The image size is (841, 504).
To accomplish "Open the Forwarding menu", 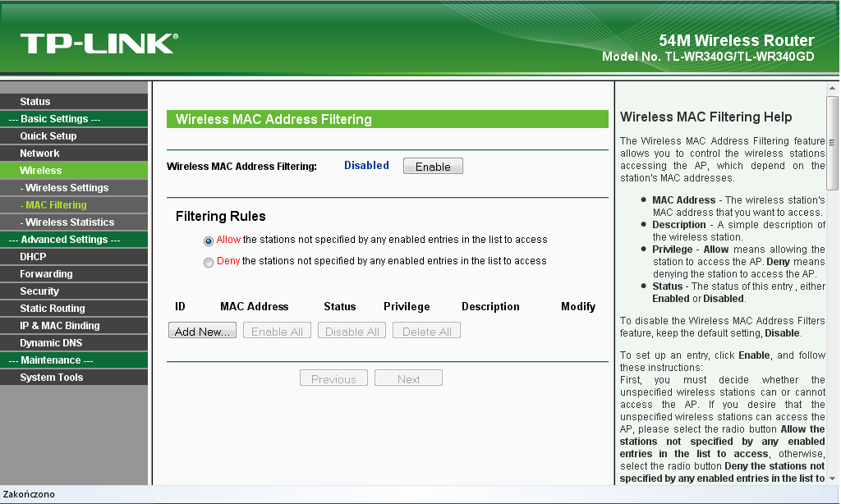I will click(74, 273).
